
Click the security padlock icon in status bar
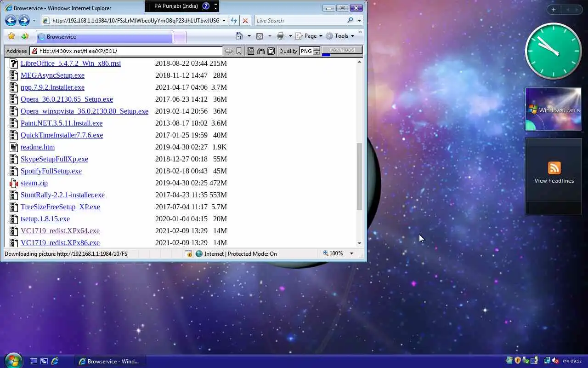pos(188,253)
